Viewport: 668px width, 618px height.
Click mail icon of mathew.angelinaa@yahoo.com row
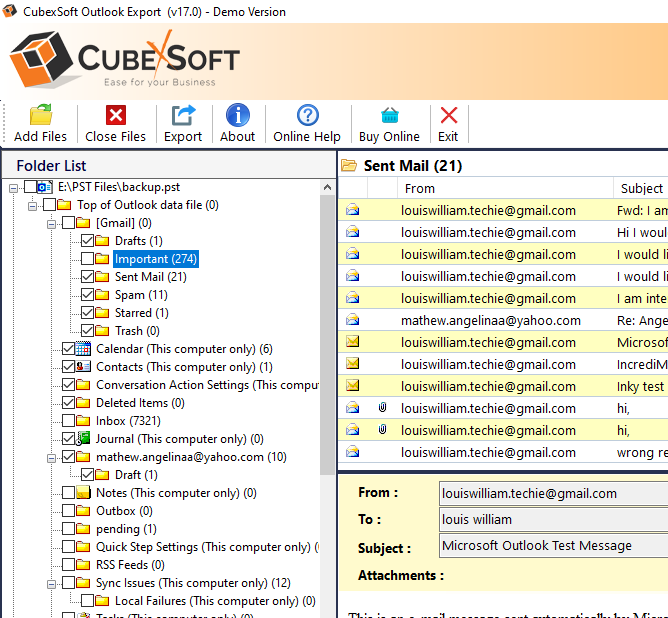tap(352, 319)
